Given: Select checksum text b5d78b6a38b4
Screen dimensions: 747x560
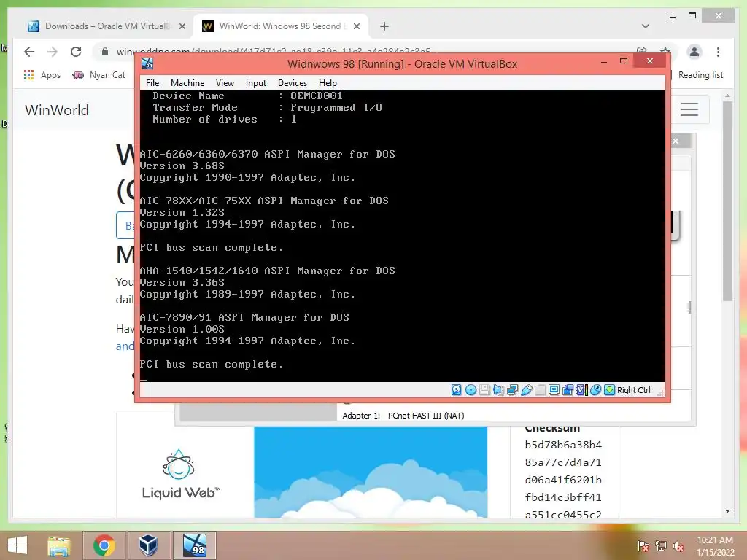Looking at the screenshot, I should click(563, 445).
